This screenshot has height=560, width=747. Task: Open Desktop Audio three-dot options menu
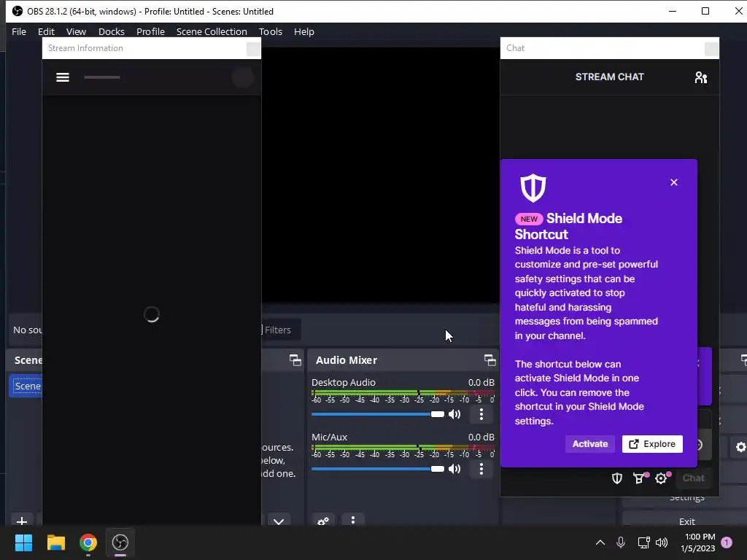[481, 414]
